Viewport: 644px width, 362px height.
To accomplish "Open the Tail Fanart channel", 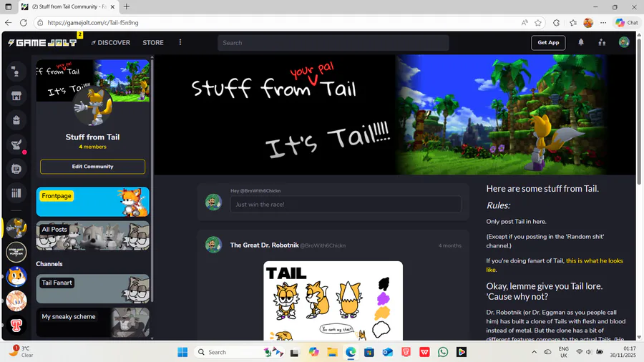I will 92,288.
